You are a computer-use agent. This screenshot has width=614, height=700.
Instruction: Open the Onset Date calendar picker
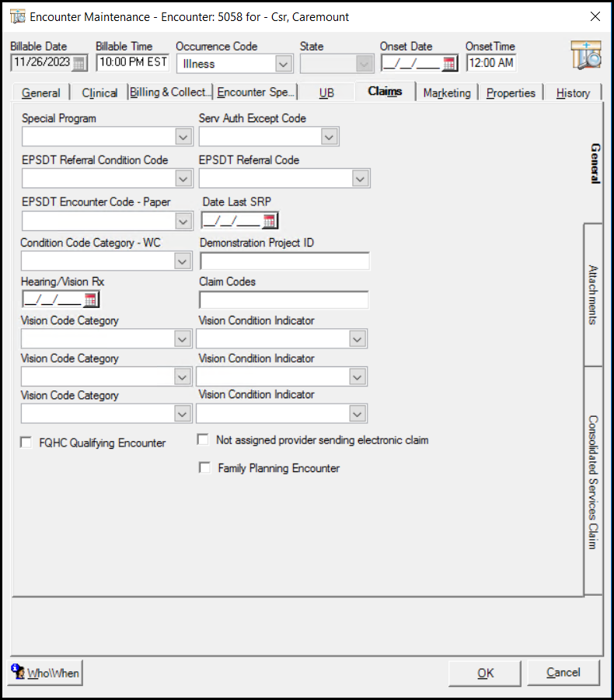449,64
